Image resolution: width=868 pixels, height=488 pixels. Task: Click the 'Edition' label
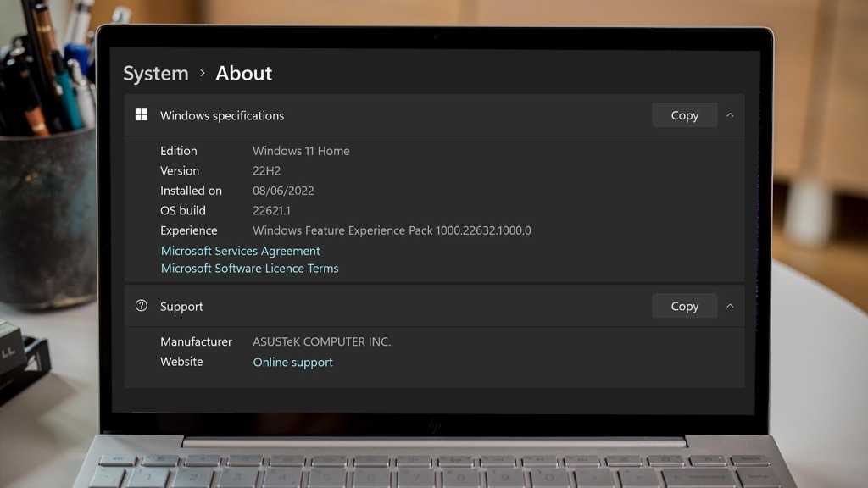click(178, 151)
